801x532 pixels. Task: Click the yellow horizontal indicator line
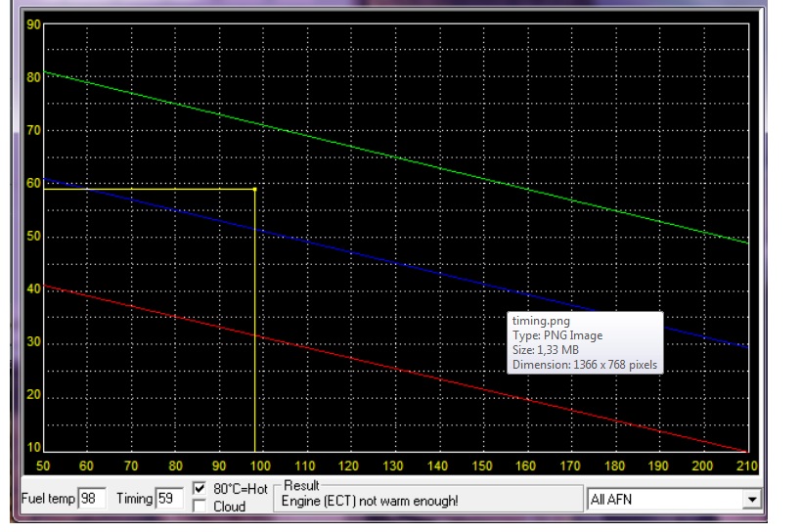pos(147,189)
